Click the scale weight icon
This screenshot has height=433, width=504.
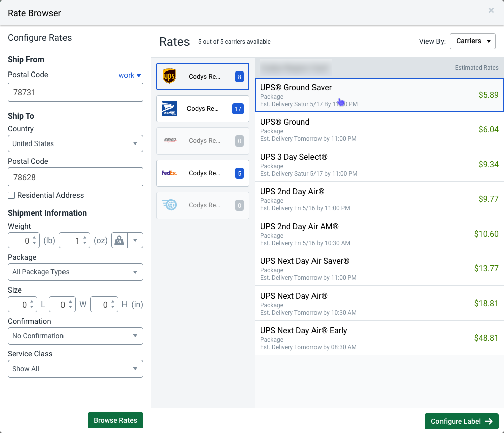click(120, 241)
